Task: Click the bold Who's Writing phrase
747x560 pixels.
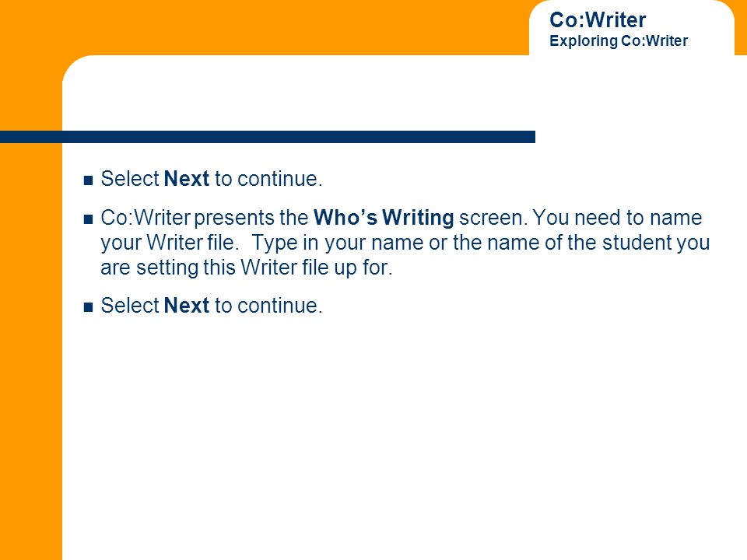Action: coord(384,218)
